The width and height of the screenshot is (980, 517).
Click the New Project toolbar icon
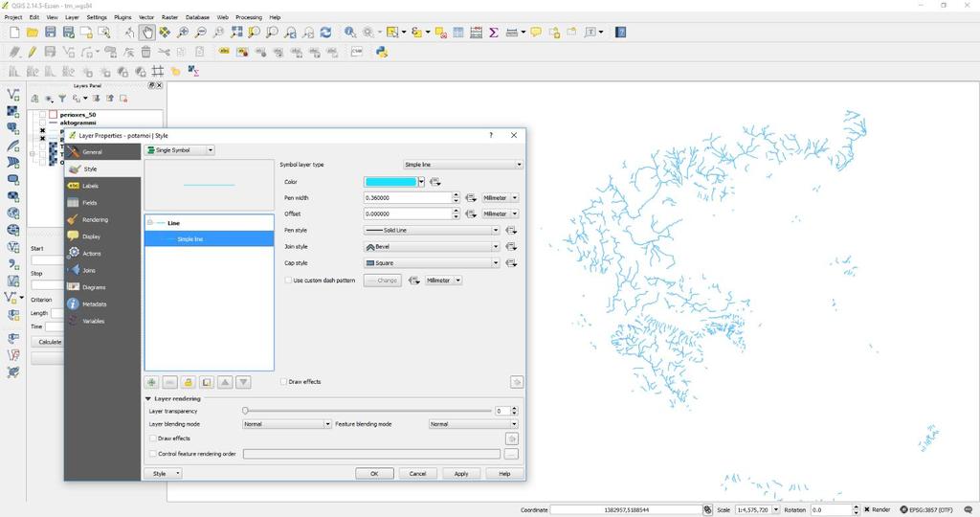coord(13,32)
